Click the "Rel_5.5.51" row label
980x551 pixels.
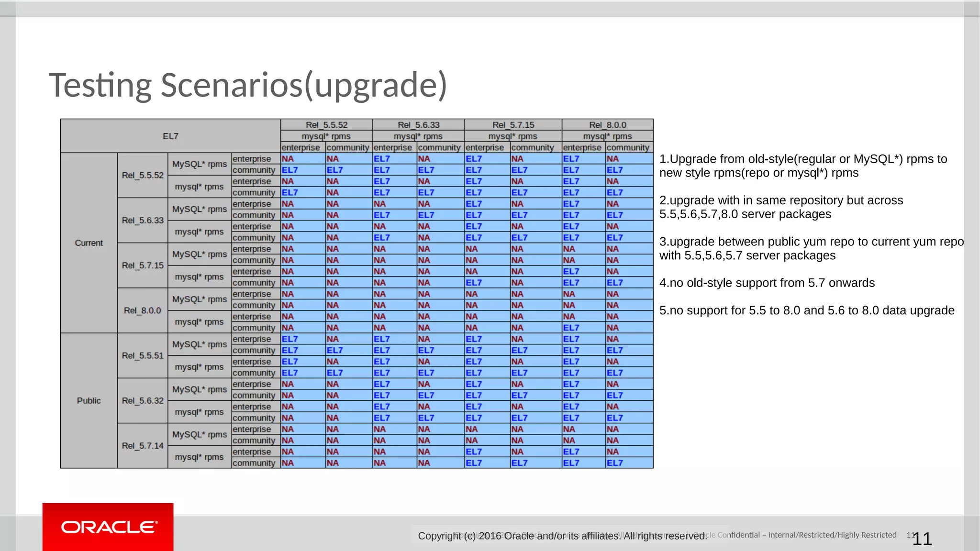pyautogui.click(x=143, y=356)
